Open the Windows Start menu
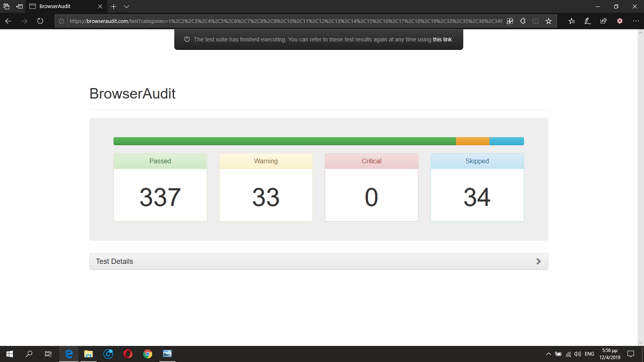Viewport: 644px width, 362px height. click(10, 354)
